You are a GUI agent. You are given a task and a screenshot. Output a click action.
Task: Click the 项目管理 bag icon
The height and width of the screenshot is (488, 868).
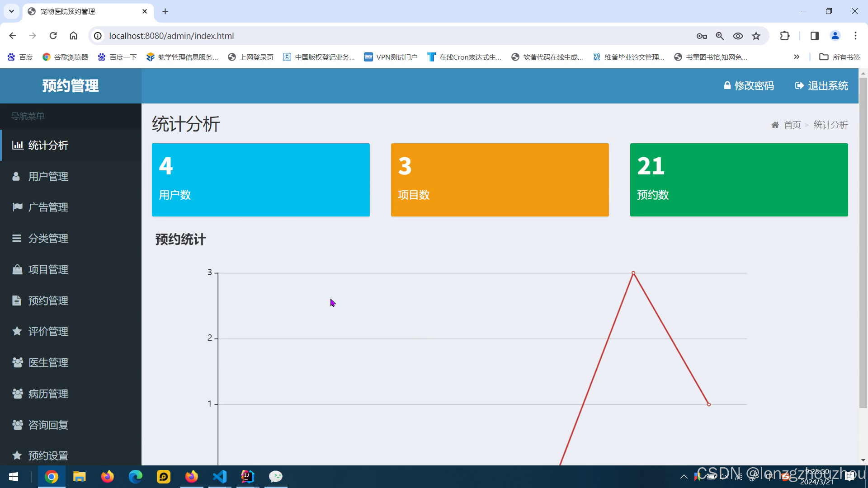pyautogui.click(x=17, y=270)
